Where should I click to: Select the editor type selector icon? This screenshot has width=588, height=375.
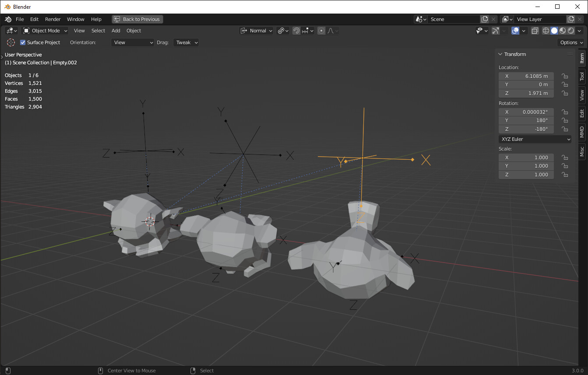click(11, 31)
